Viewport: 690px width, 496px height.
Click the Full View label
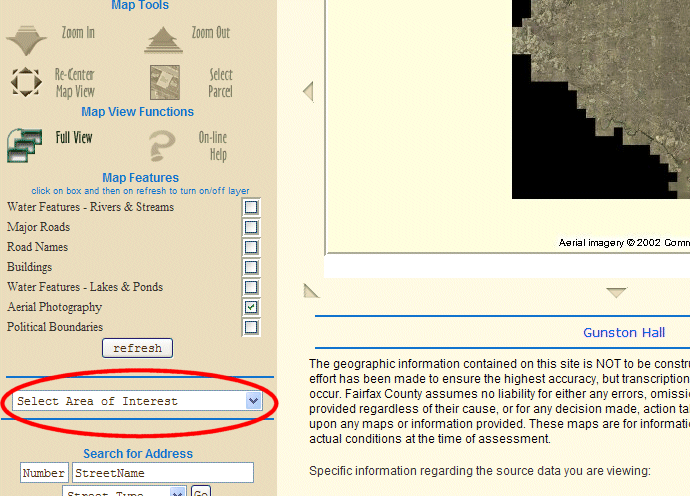74,137
